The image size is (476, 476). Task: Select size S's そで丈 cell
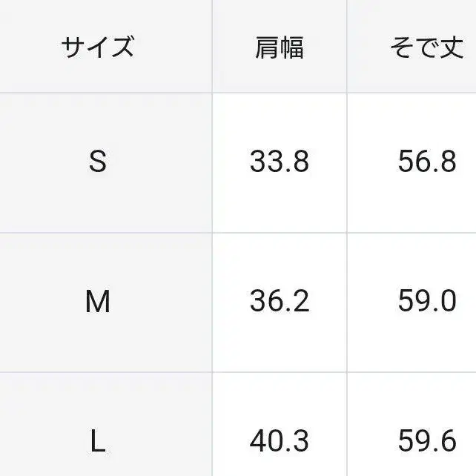[x=426, y=162]
